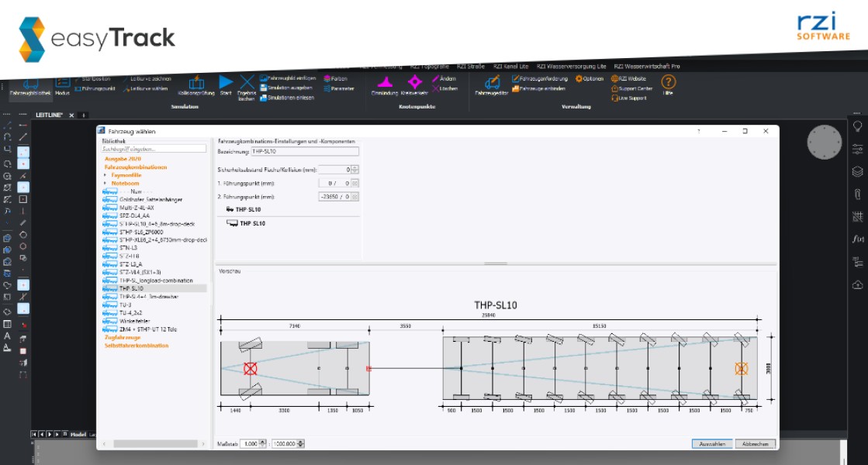Click Simulationen einlesen
This screenshot has width=868, height=465.
click(x=287, y=98)
